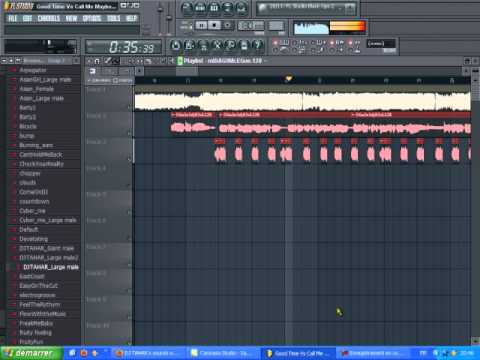
Task: Toggle the mute switch on Track 1
Action: click(x=130, y=107)
